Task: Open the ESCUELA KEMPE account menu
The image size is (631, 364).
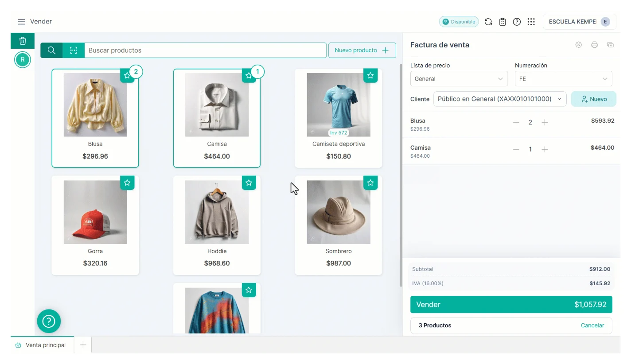Action: pyautogui.click(x=579, y=22)
